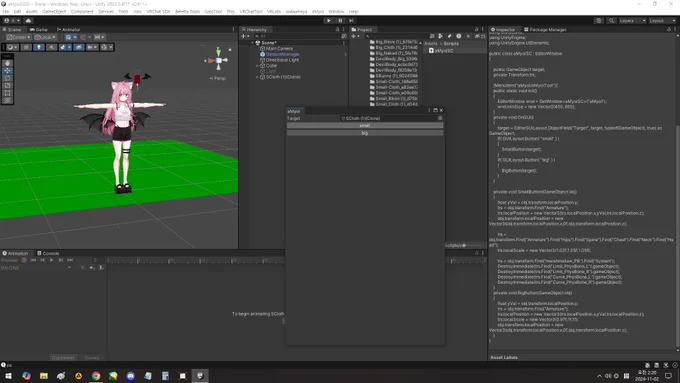680x383 pixels.
Task: Open Chrome from the Windows taskbar
Action: (x=95, y=376)
